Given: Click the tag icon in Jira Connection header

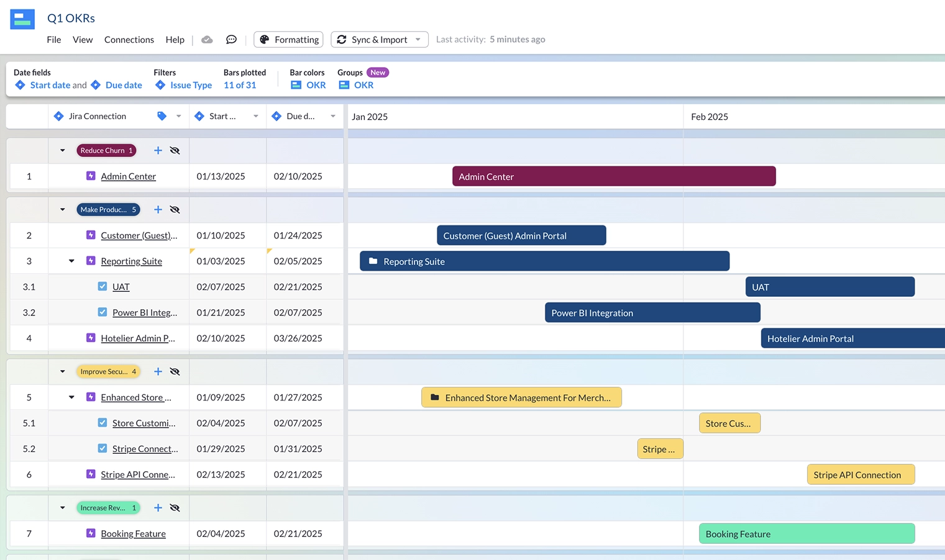Looking at the screenshot, I should pyautogui.click(x=162, y=116).
